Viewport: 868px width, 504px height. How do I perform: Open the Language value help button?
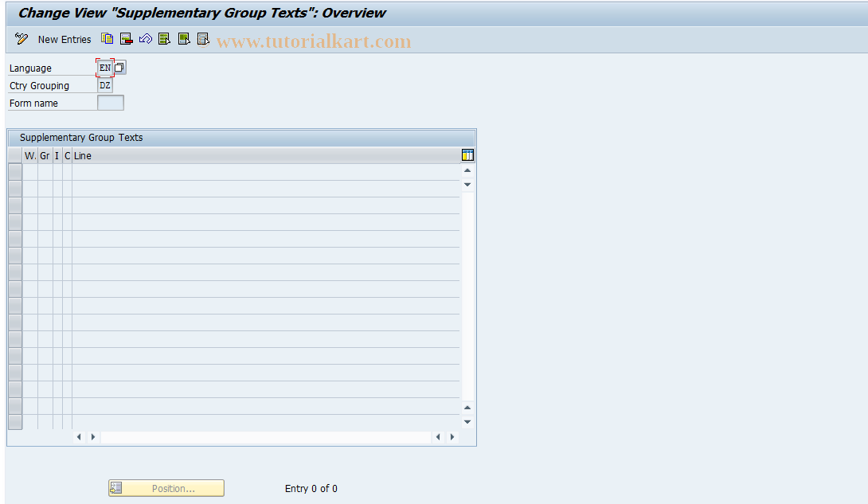[x=119, y=68]
